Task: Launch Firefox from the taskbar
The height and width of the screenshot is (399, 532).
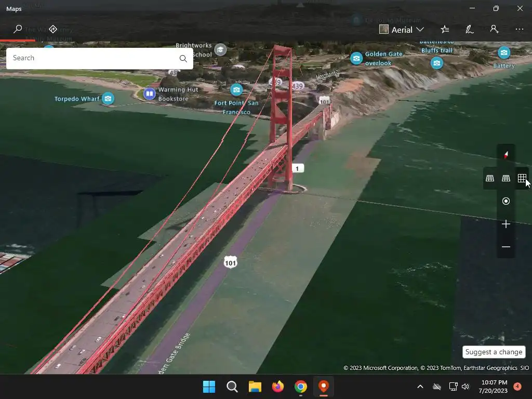Action: [x=278, y=387]
